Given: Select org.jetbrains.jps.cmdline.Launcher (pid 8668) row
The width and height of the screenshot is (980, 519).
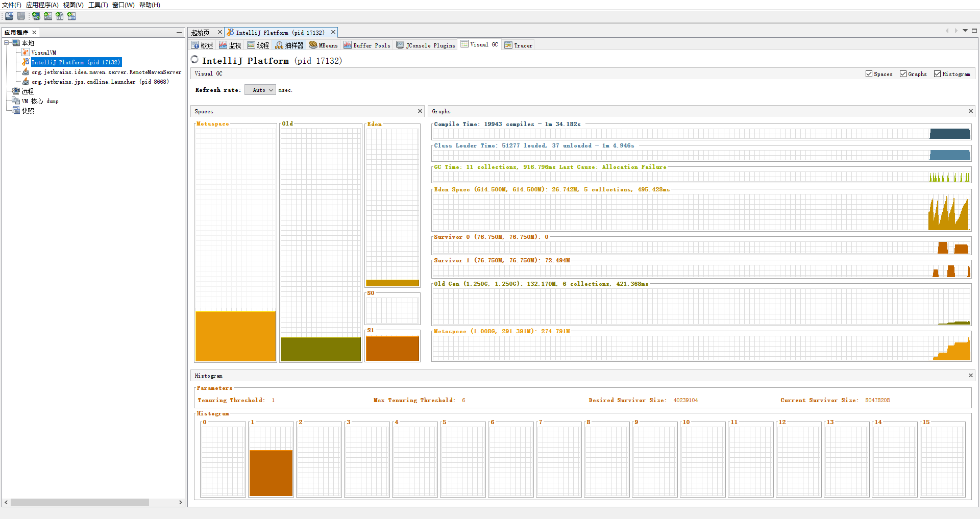Looking at the screenshot, I should click(100, 82).
